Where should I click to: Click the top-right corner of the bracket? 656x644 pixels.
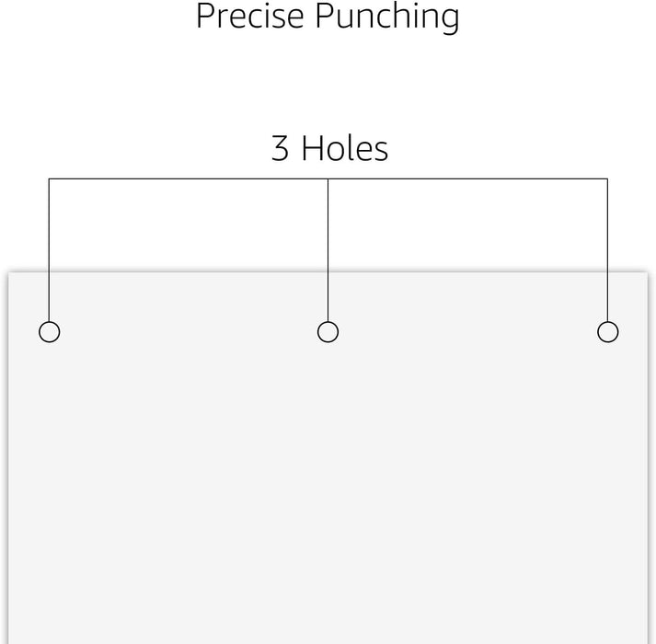pyautogui.click(x=607, y=179)
